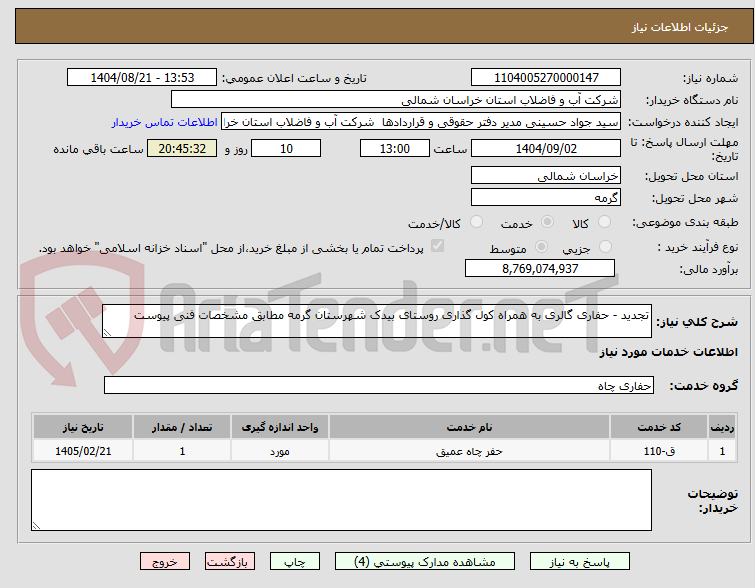Click the page title جزئیات اطلاعات نیاز
The width and height of the screenshot is (755, 588).
[x=680, y=27]
